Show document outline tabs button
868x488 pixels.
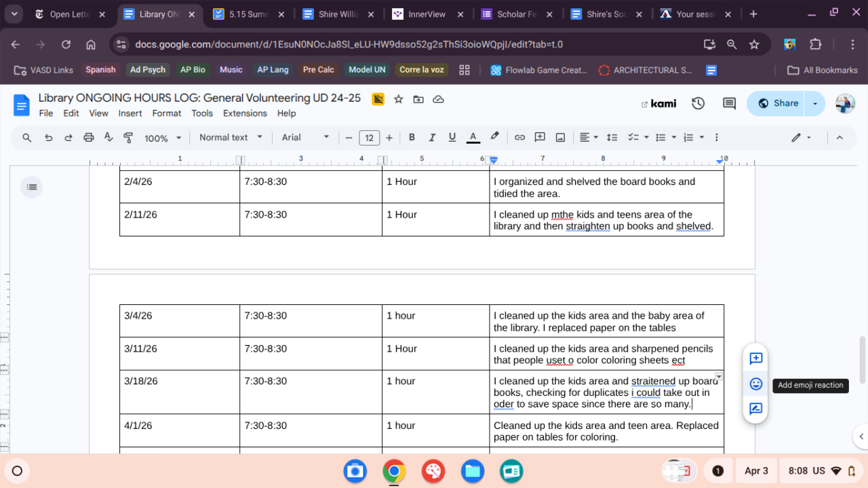(31, 187)
